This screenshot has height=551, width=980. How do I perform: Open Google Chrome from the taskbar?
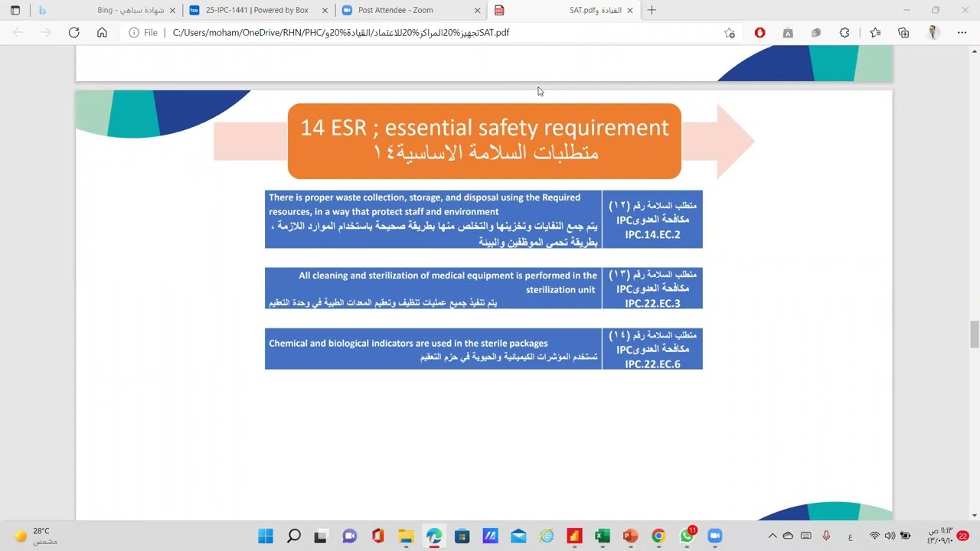coord(658,536)
